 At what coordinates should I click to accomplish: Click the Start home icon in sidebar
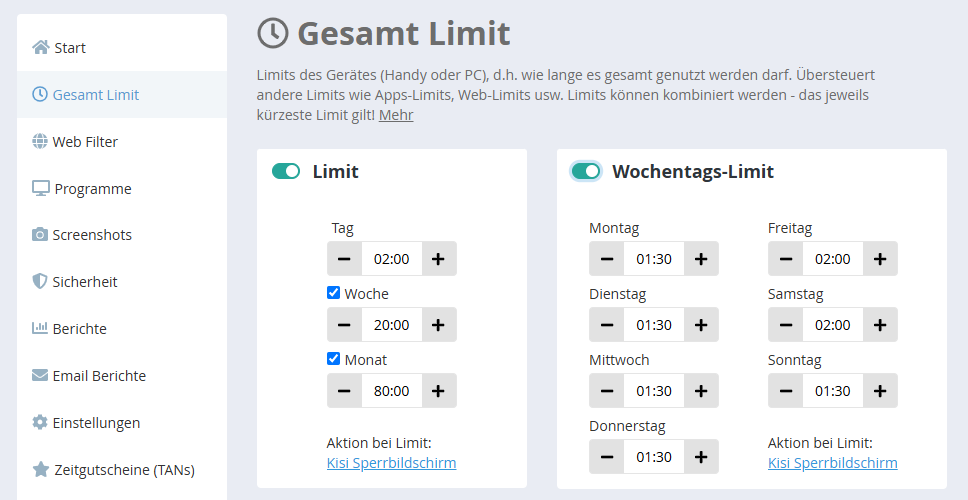click(x=41, y=48)
